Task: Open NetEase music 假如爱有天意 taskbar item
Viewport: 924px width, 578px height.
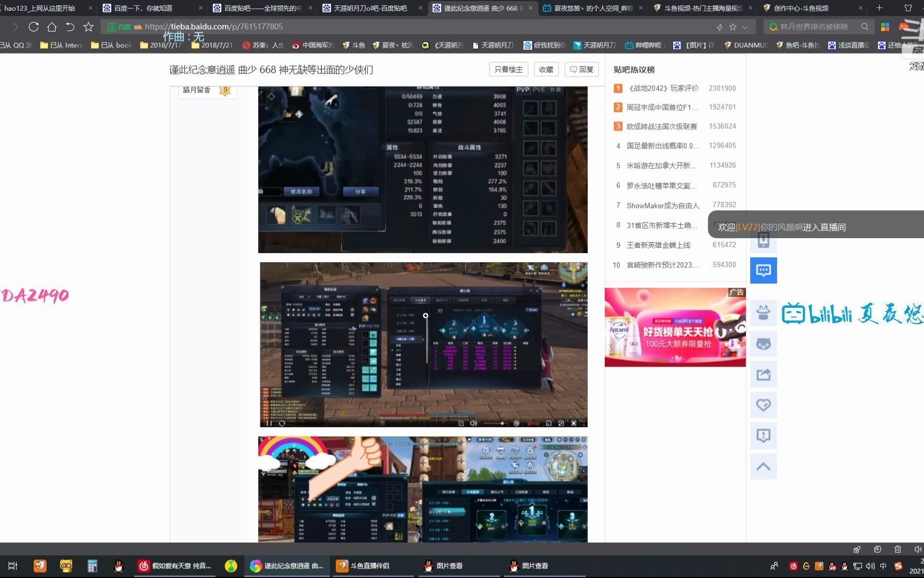Action: pyautogui.click(x=175, y=566)
